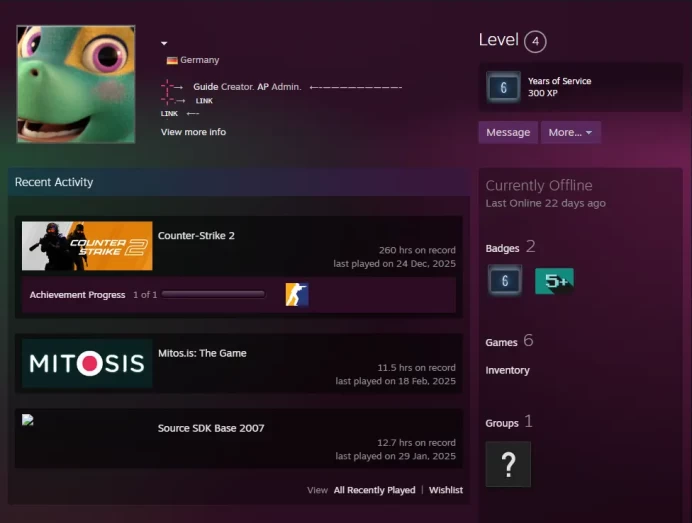Open the Inventory link
Image resolution: width=692 pixels, height=523 pixels.
(508, 370)
